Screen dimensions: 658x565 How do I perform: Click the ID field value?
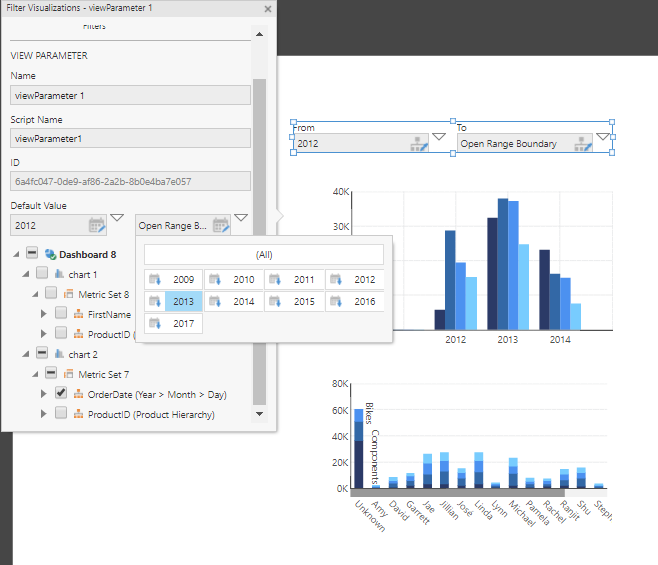pyautogui.click(x=131, y=181)
